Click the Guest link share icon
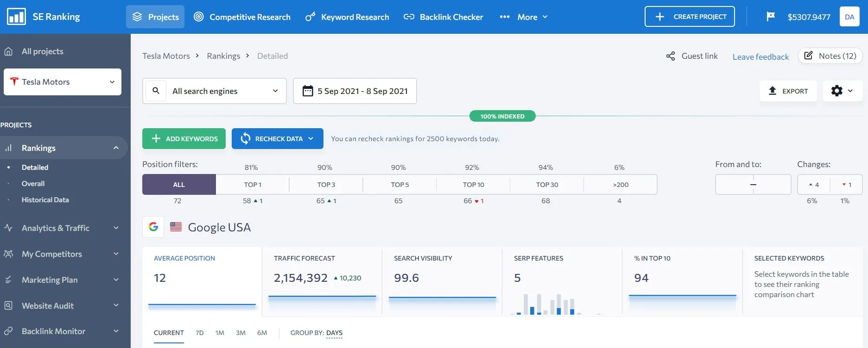 click(671, 56)
